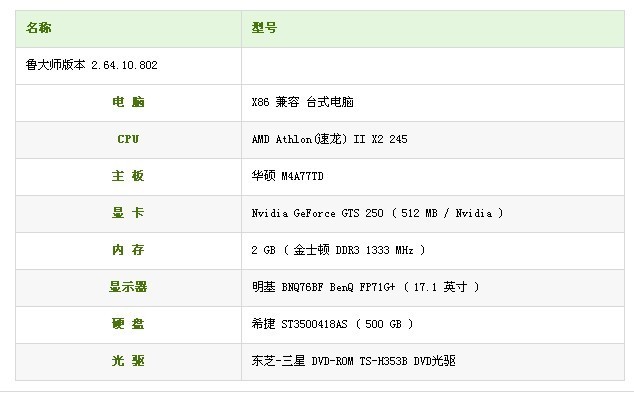Select the AMD Athlon II X2 245 value
This screenshot has height=393, width=634.
point(330,139)
